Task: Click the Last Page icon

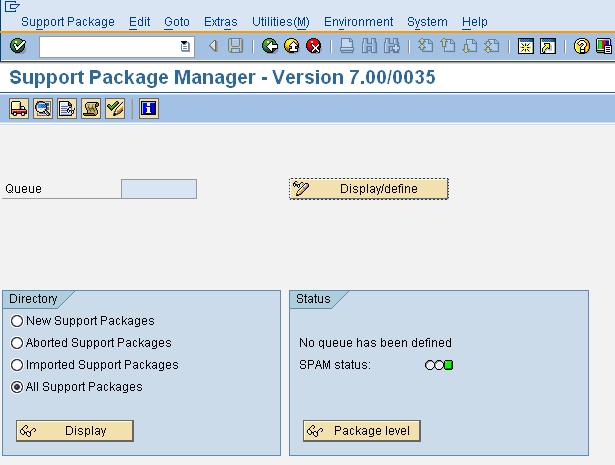Action: [492, 46]
